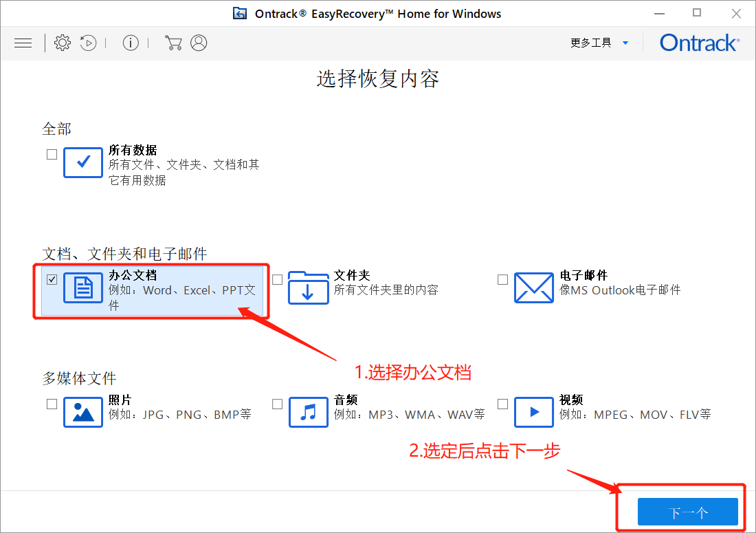Open the user account icon
This screenshot has width=756, height=533.
click(x=199, y=43)
